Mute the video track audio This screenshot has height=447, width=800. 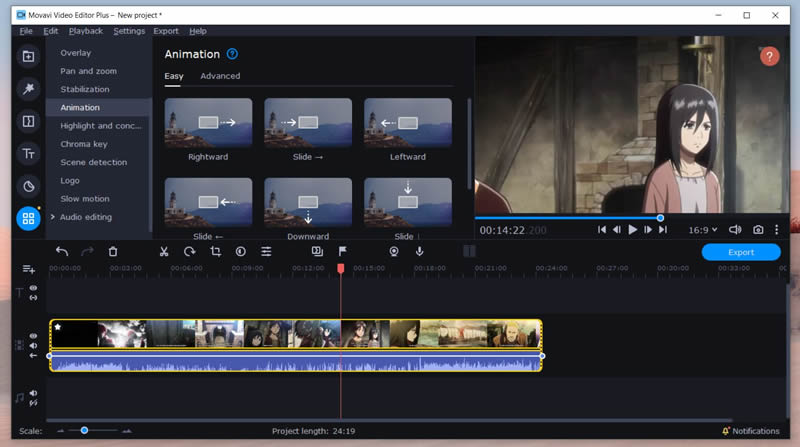tap(33, 345)
